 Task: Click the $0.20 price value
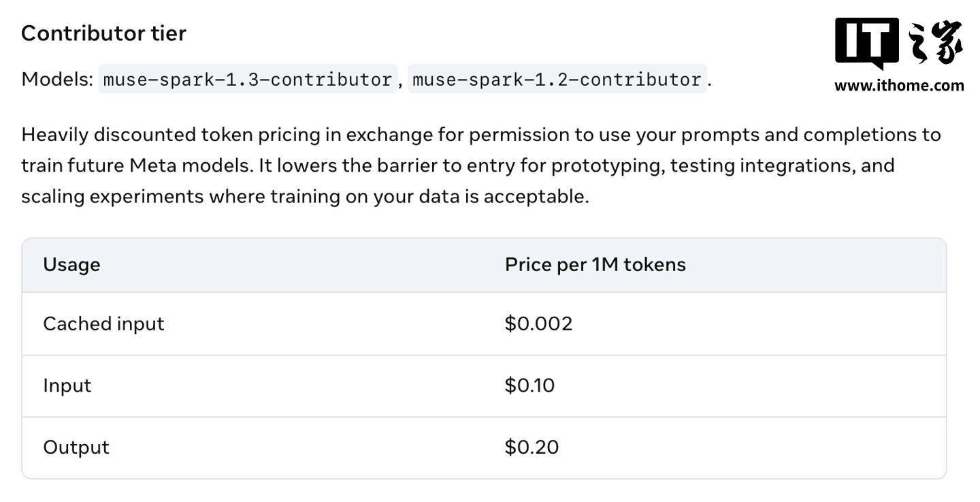click(532, 448)
